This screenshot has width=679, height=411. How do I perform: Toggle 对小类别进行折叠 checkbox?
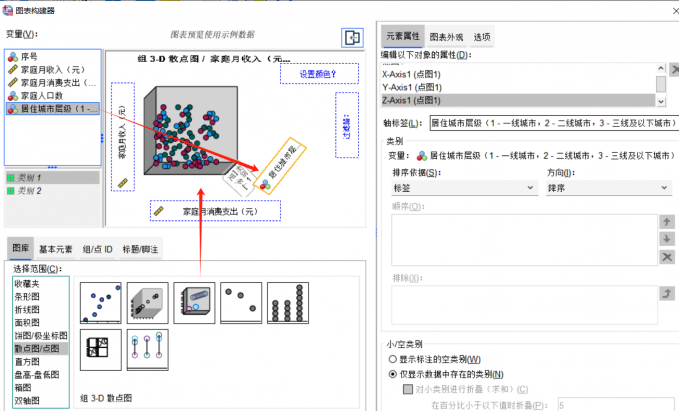pos(407,389)
